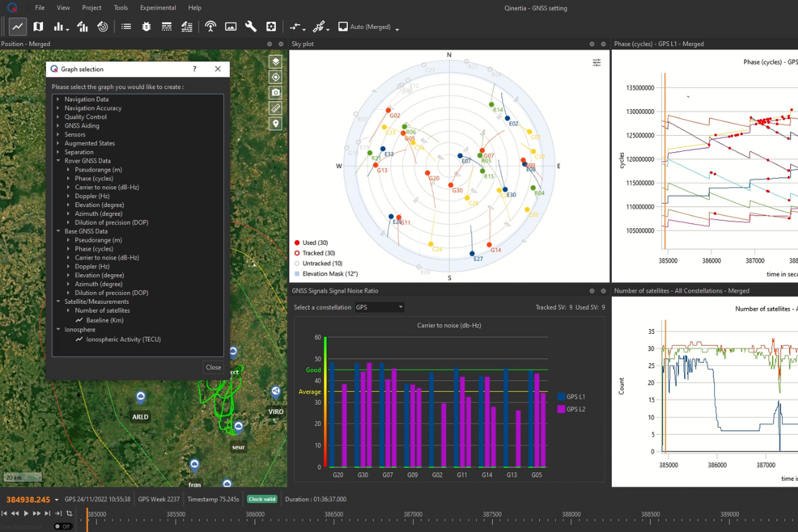The image size is (798, 532).
Task: Toggle the User Rejections Off switch
Action: 63,526
